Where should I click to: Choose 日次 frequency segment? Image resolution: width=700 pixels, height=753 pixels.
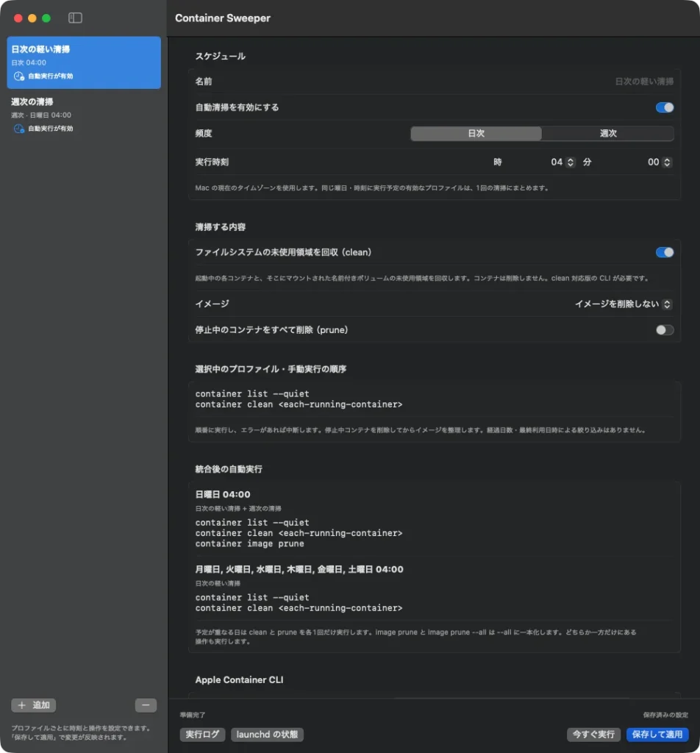tap(476, 134)
